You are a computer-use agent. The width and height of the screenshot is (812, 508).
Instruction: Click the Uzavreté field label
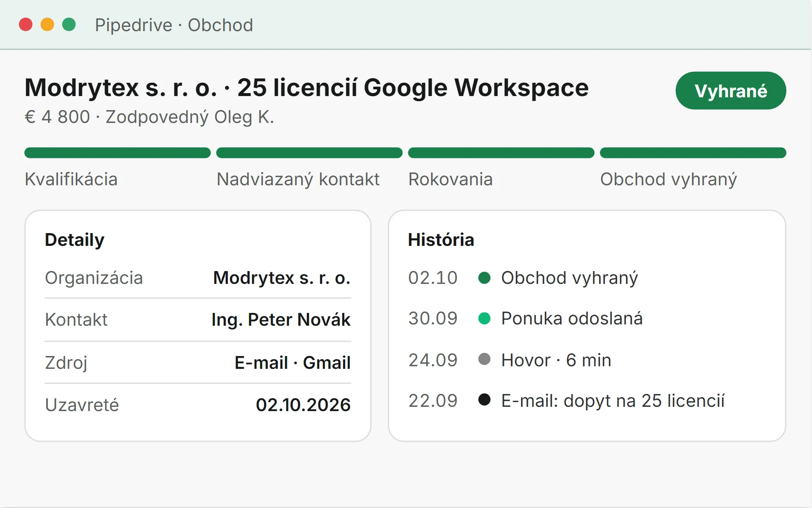pyautogui.click(x=82, y=405)
